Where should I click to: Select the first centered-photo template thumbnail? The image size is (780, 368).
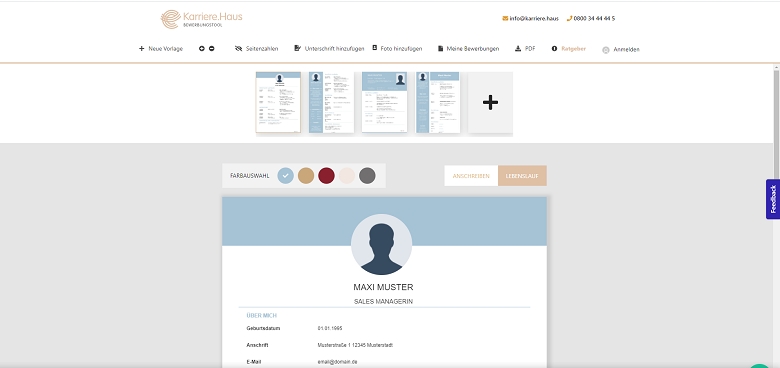click(x=278, y=102)
